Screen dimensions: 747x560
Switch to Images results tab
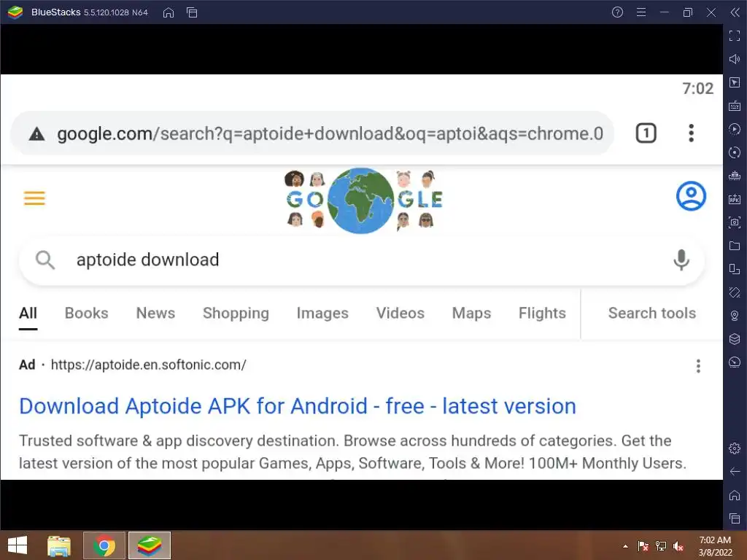pos(322,314)
